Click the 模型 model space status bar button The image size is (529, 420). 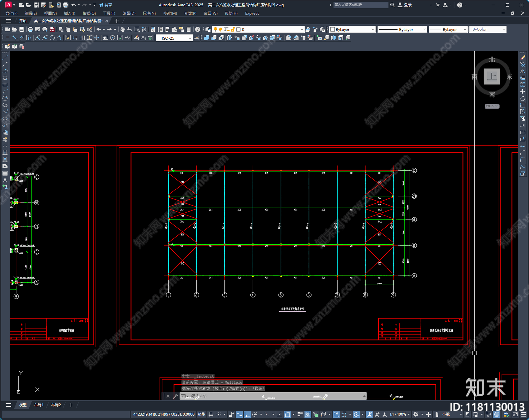click(202, 414)
